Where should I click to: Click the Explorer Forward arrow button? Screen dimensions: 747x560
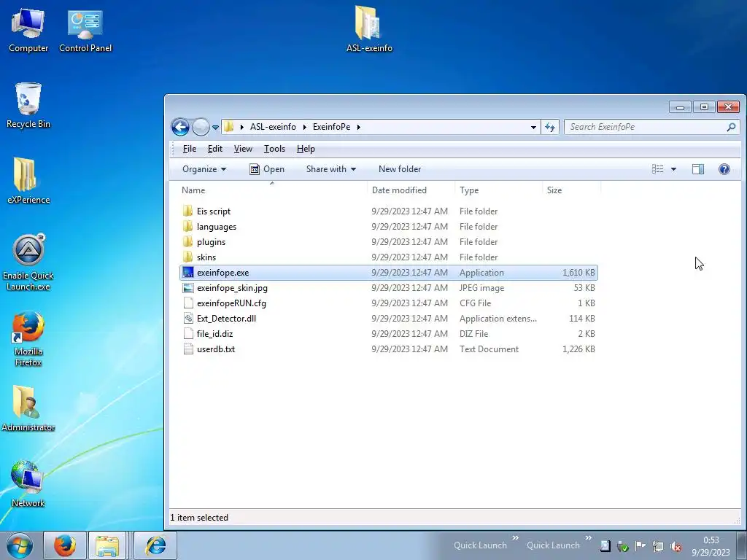201,127
